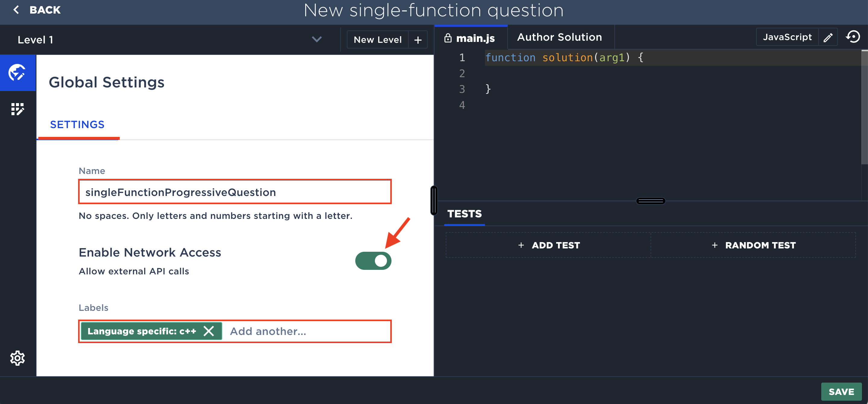Click the RANDOM TEST button
The width and height of the screenshot is (868, 404).
pos(753,245)
